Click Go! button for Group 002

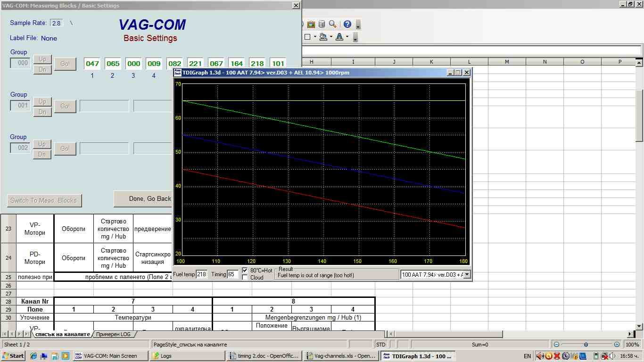65,148
